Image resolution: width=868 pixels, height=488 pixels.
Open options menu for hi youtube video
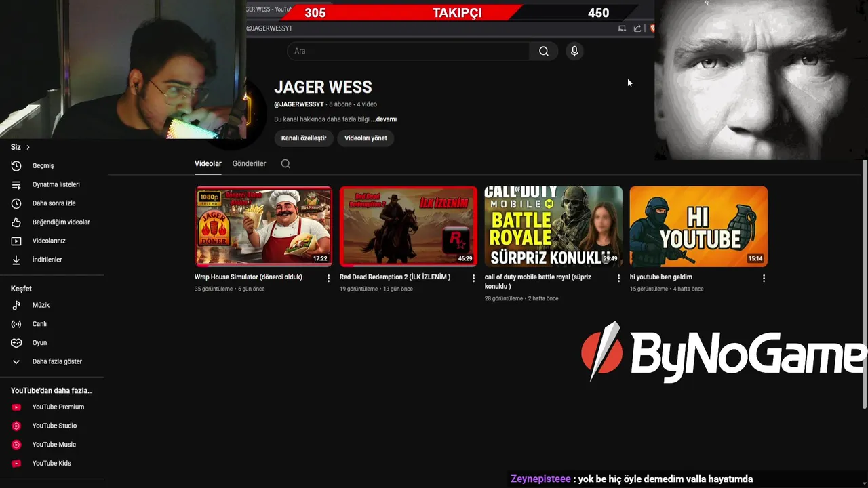click(x=764, y=278)
